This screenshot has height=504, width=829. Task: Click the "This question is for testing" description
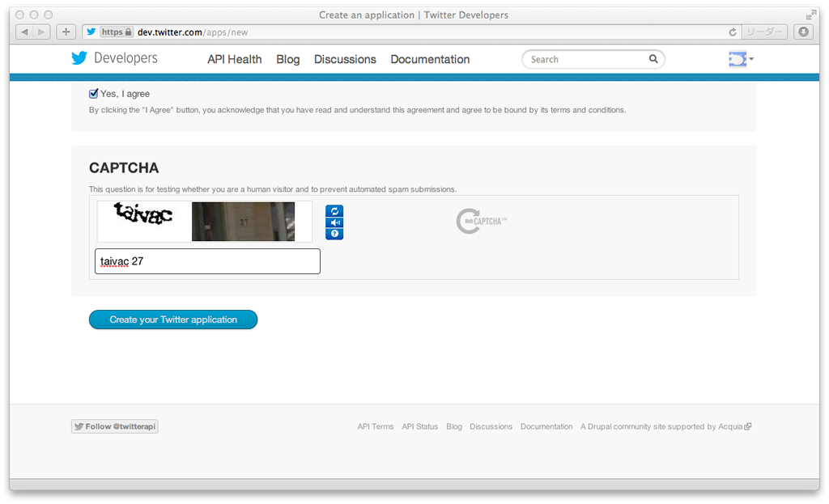273,189
